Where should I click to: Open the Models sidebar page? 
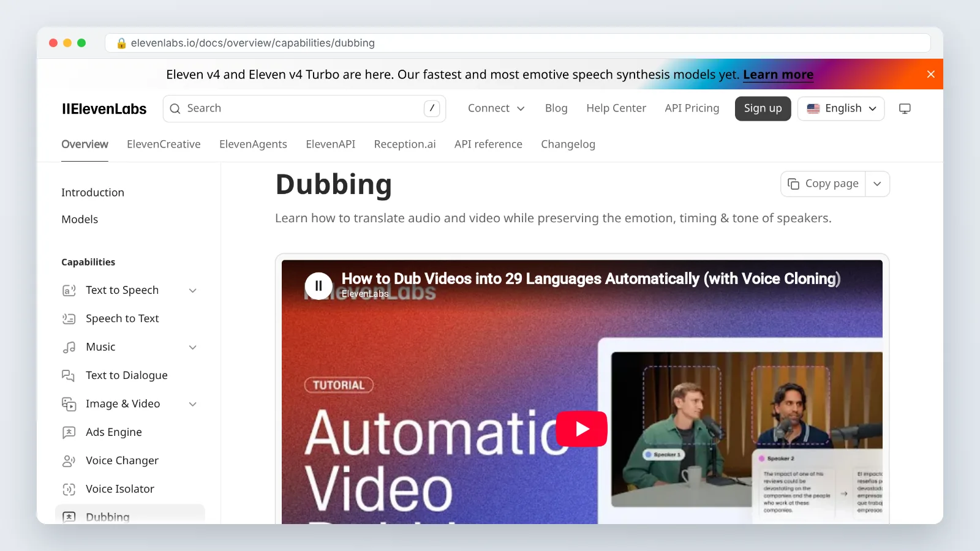(x=80, y=219)
